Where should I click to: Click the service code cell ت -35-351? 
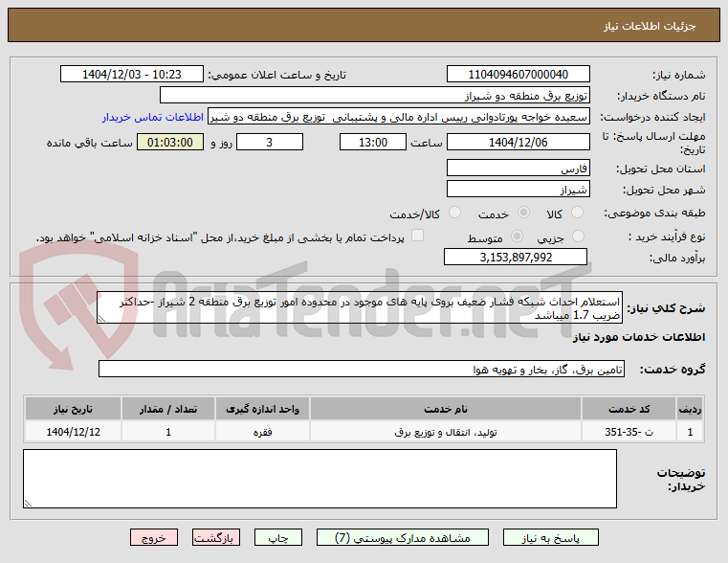[x=629, y=432]
